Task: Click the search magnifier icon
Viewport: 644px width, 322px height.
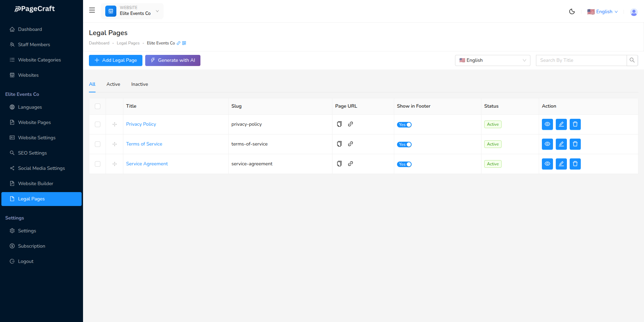Action: click(632, 60)
